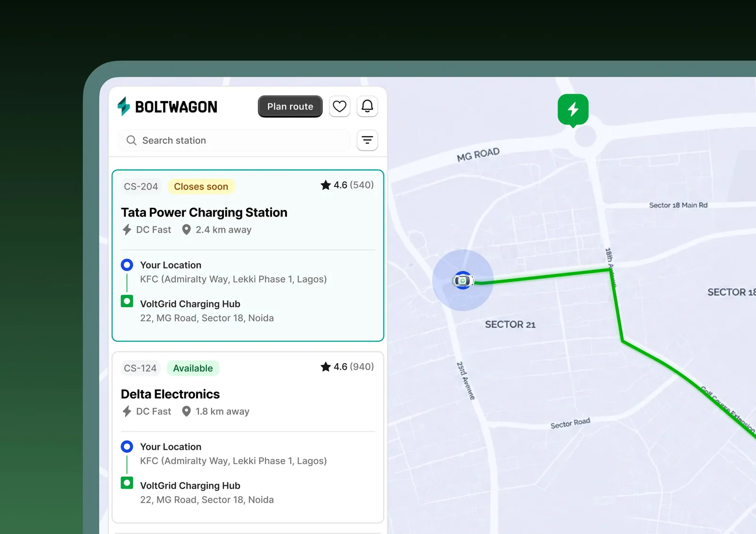Click the Sector Road map label
Viewport: 756px width, 534px height.
(570, 423)
